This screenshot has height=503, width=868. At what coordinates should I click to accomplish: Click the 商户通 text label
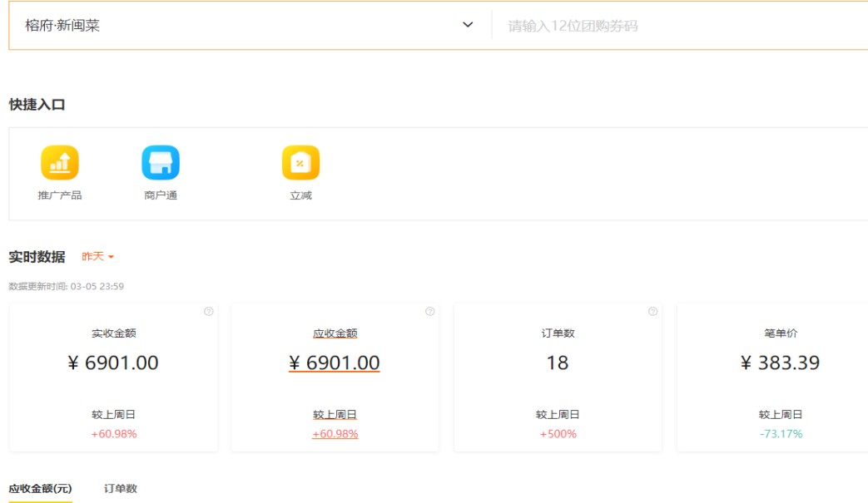pyautogui.click(x=161, y=196)
